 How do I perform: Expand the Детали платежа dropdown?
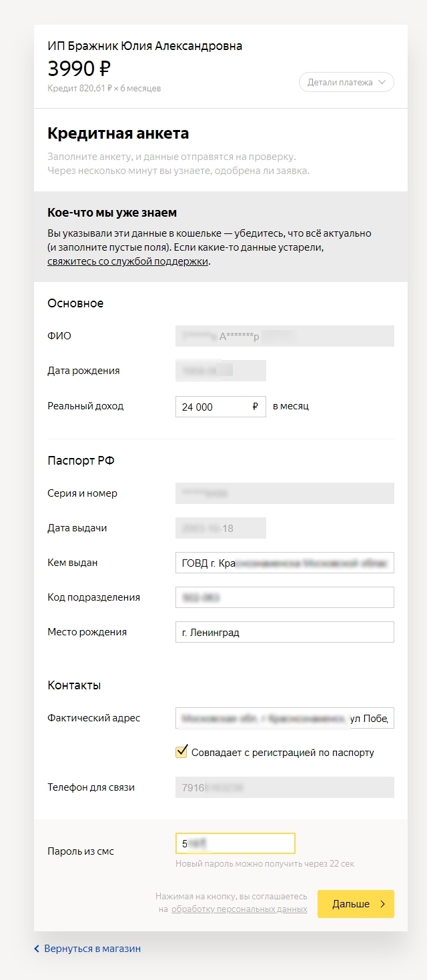[347, 83]
